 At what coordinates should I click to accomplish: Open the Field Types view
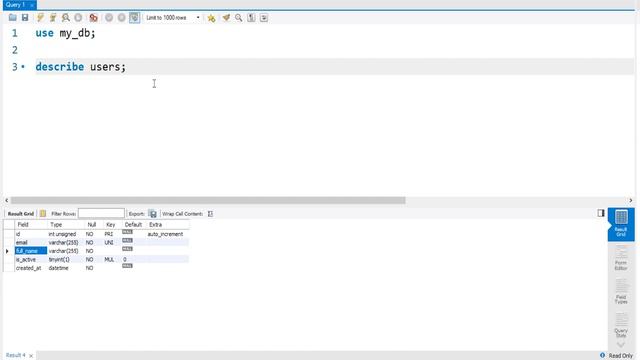tap(621, 291)
